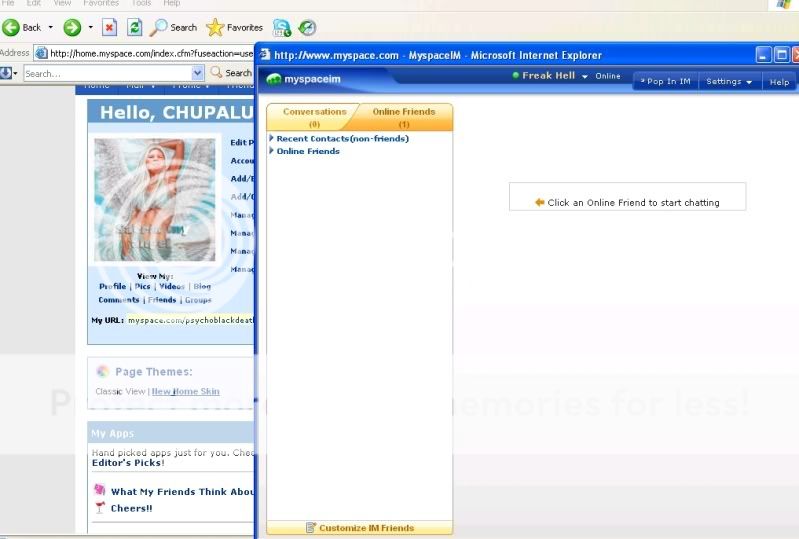Click blue download arrow toolbar icon

(x=6, y=73)
